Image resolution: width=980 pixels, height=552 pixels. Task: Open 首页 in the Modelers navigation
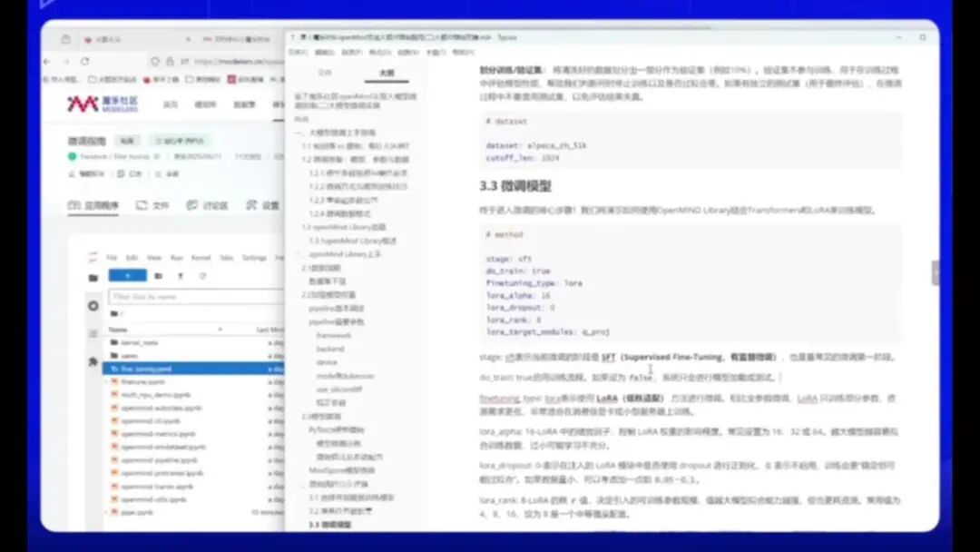tap(170, 104)
